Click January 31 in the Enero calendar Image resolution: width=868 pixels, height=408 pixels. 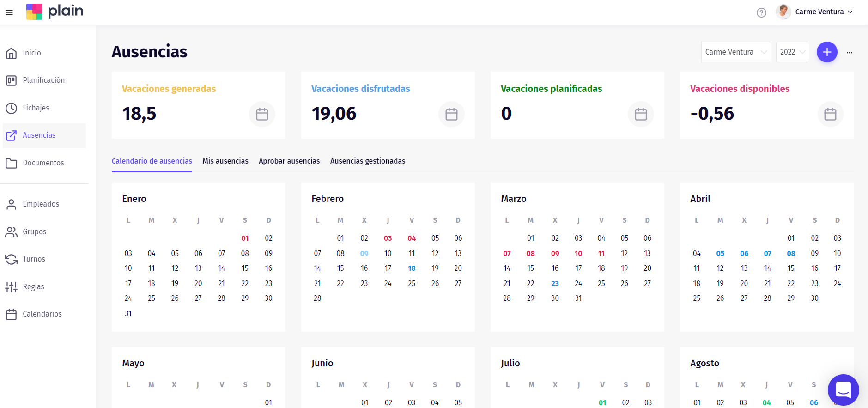tap(128, 314)
